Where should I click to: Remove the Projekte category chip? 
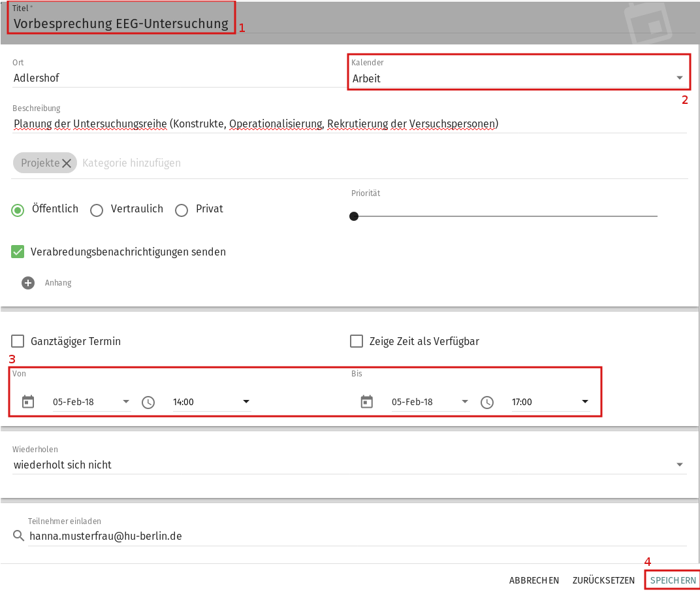point(67,163)
